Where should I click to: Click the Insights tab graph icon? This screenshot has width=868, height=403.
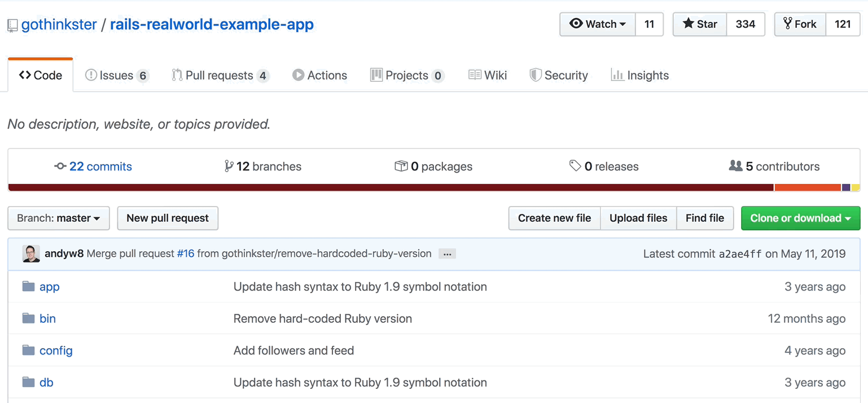617,75
